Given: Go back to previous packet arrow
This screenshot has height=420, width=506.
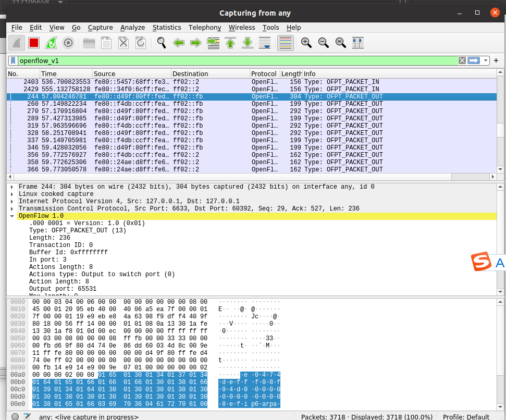Looking at the screenshot, I should [178, 43].
